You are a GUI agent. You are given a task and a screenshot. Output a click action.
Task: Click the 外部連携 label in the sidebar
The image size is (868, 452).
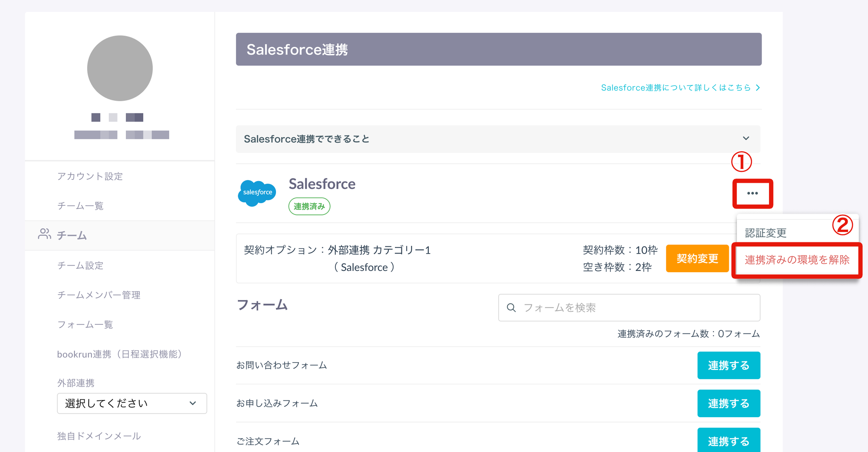pyautogui.click(x=76, y=383)
